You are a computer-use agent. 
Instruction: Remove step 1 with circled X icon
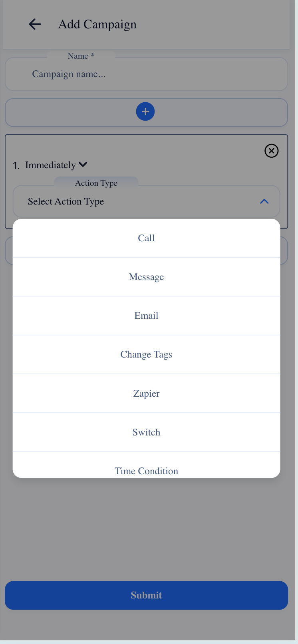pos(272,151)
